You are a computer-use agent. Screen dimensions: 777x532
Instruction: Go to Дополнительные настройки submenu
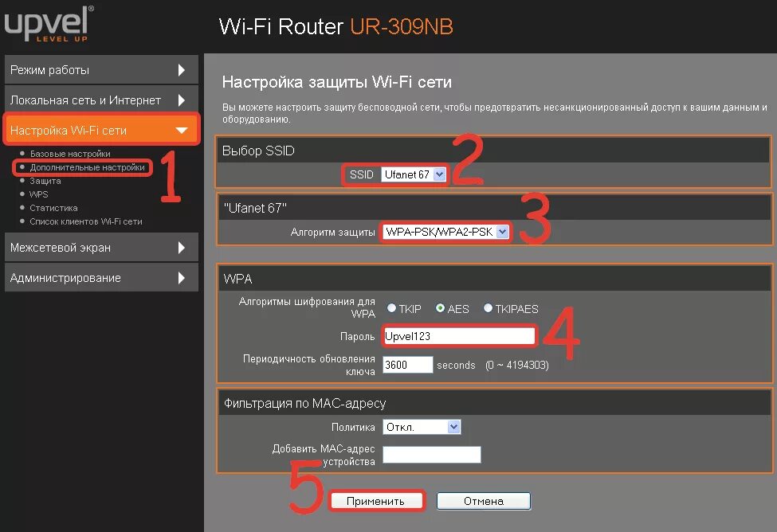coord(87,167)
